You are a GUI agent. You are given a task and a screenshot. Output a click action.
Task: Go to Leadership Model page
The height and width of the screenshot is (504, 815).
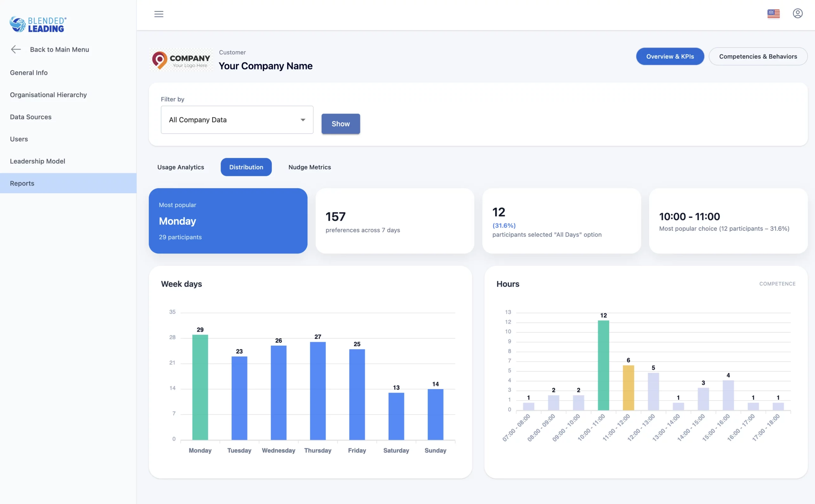(37, 161)
